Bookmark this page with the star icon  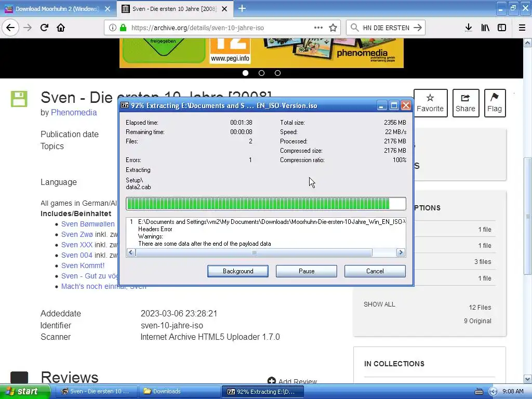333,28
